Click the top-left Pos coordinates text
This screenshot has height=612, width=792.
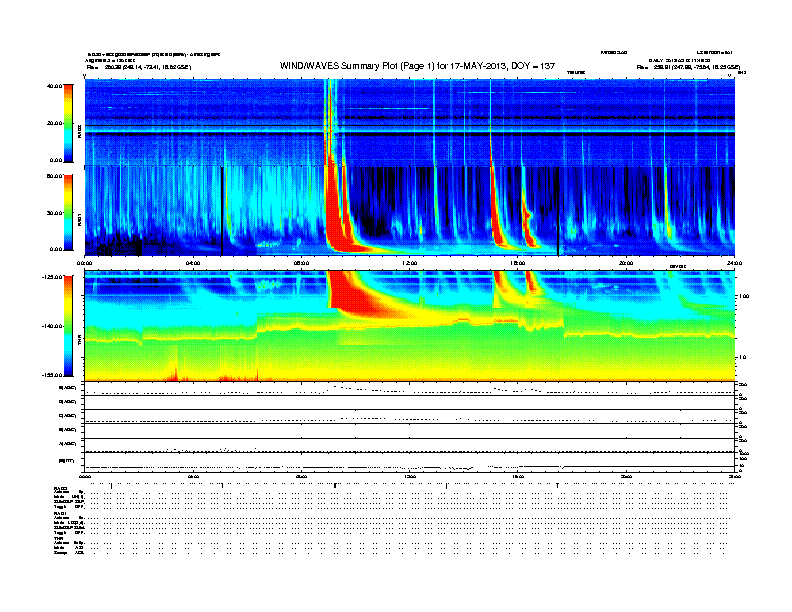138,67
